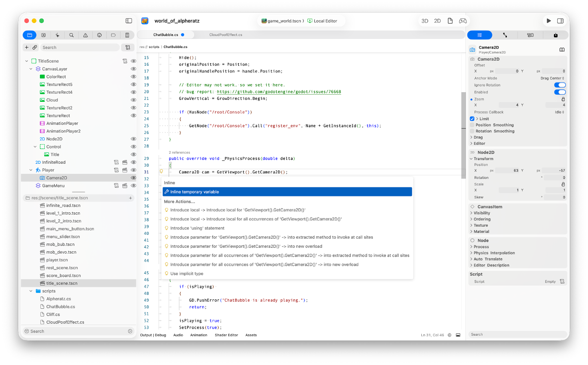Open documentation book icon for Camera2D

click(x=562, y=49)
